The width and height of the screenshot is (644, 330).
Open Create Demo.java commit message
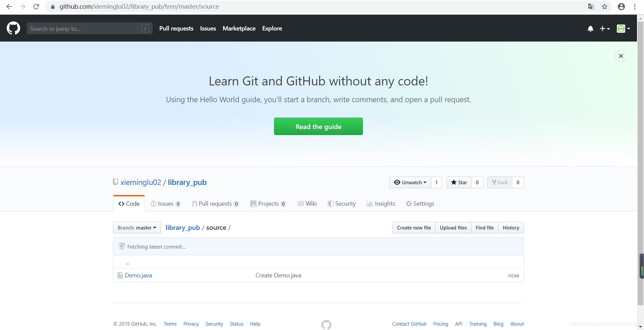click(278, 275)
